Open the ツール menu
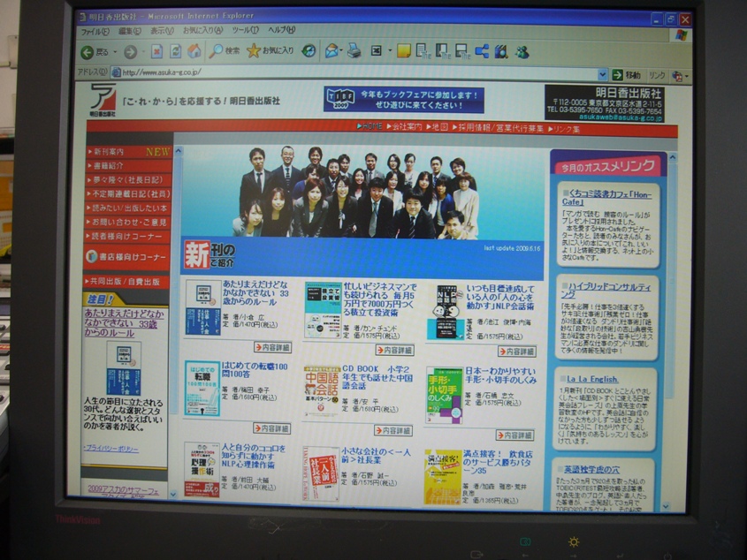This screenshot has height=560, width=747. [241, 27]
